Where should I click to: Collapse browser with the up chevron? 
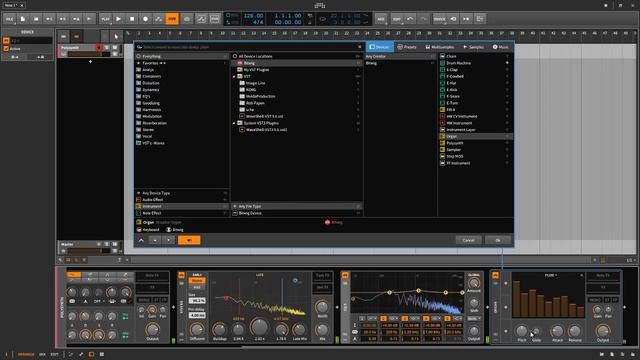[x=141, y=240]
